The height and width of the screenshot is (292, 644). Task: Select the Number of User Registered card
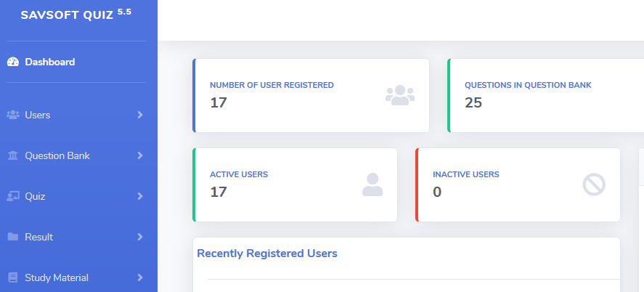coord(311,95)
